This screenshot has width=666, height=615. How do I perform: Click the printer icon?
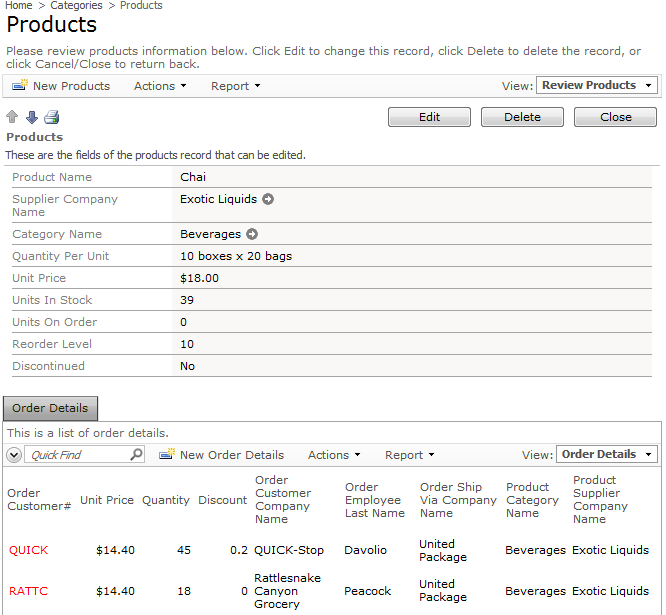click(x=52, y=117)
